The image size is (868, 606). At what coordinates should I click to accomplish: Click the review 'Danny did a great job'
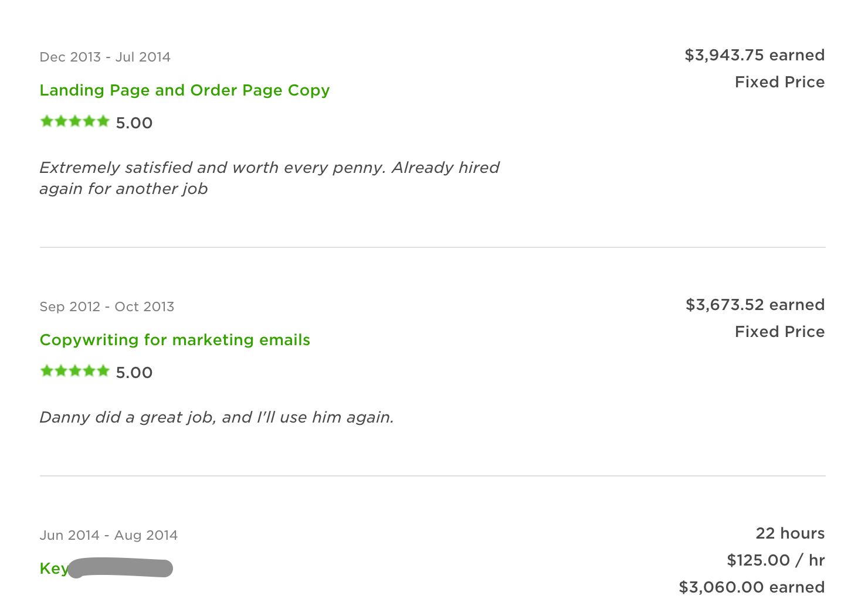pos(216,417)
